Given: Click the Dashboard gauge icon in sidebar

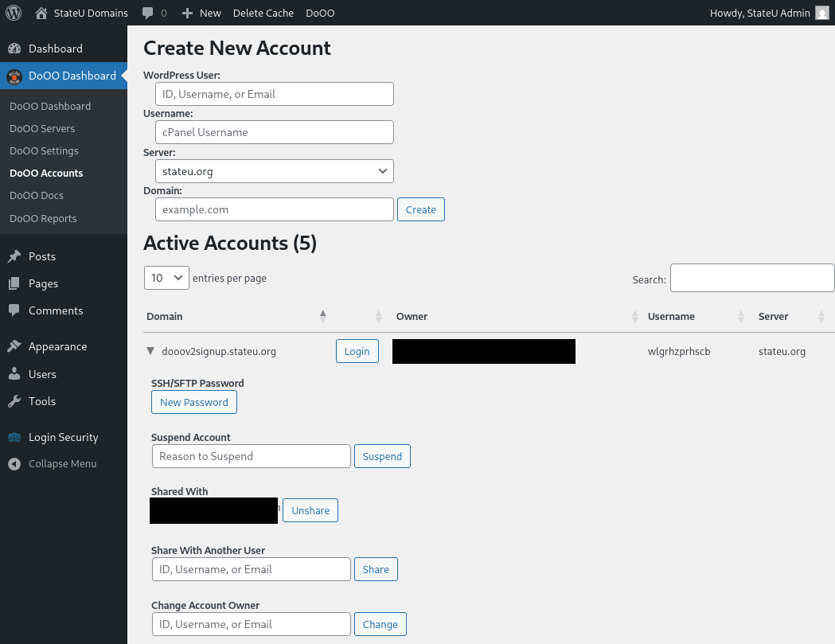Looking at the screenshot, I should [x=14, y=49].
